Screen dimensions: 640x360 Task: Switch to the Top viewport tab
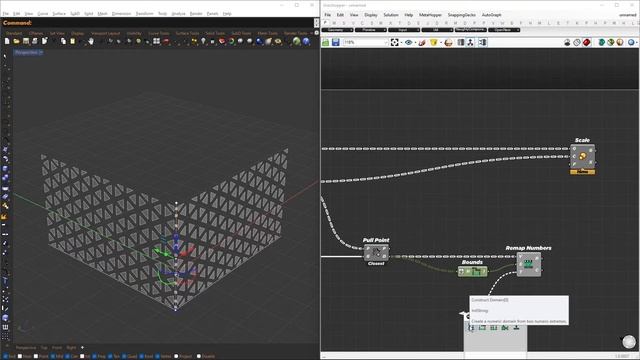(x=44, y=348)
